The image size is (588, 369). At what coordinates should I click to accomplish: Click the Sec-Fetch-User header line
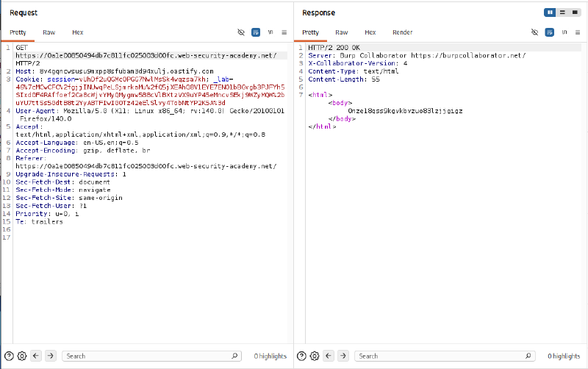pos(51,206)
